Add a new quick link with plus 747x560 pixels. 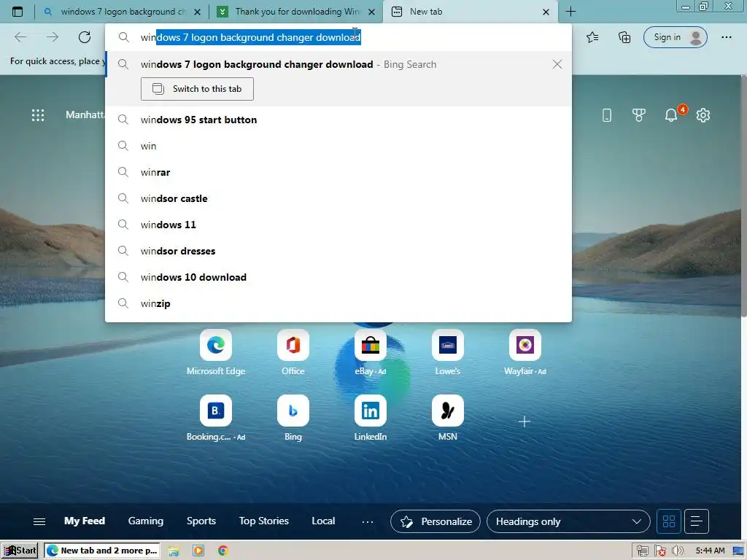point(524,421)
